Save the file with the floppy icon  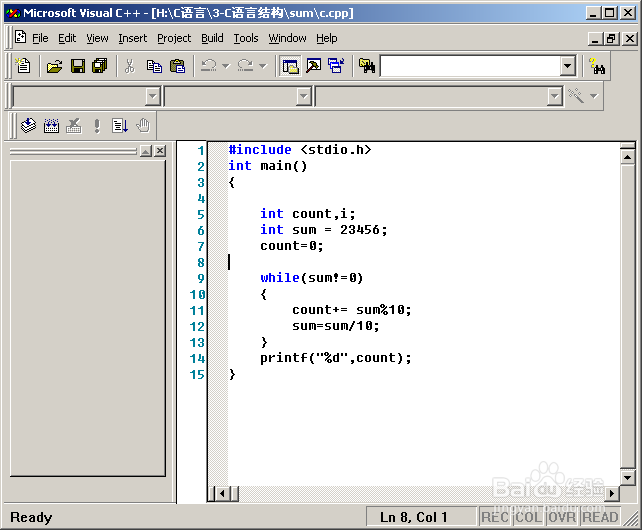(x=78, y=66)
